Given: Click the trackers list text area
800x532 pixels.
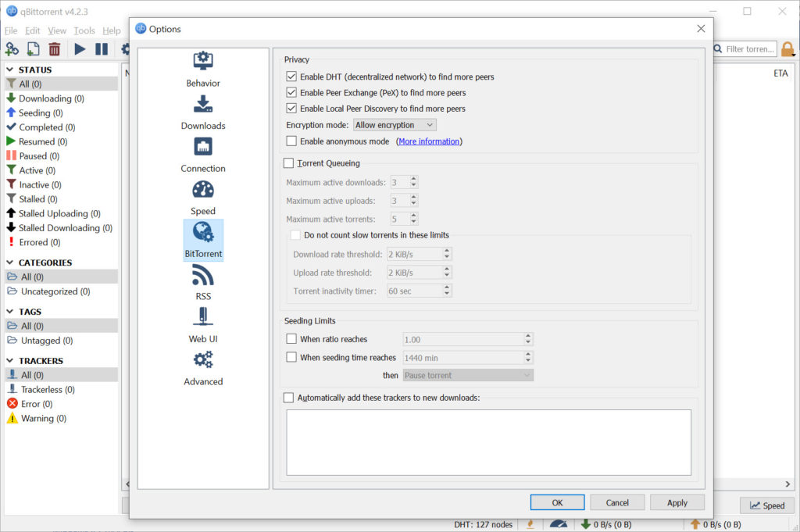Looking at the screenshot, I should (x=489, y=442).
